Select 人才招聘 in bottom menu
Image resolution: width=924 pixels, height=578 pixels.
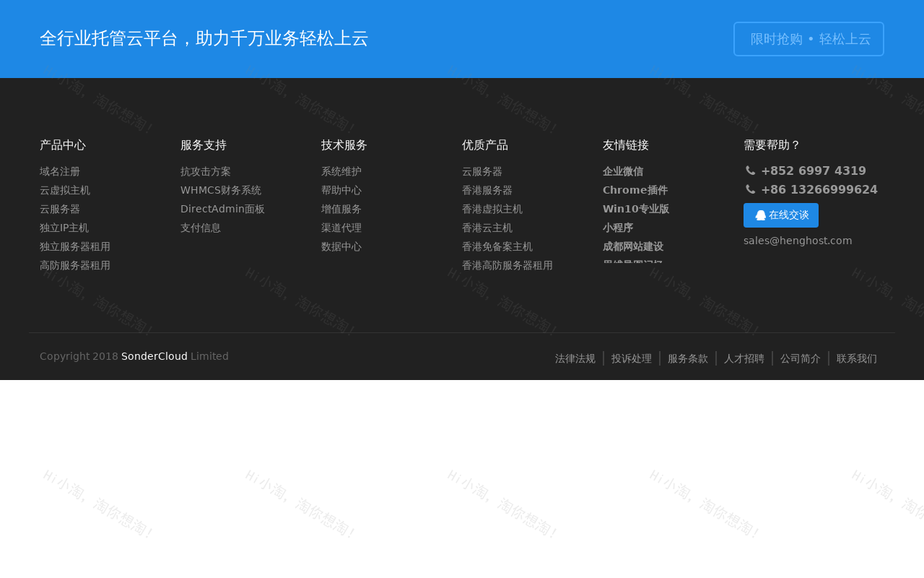(x=744, y=357)
